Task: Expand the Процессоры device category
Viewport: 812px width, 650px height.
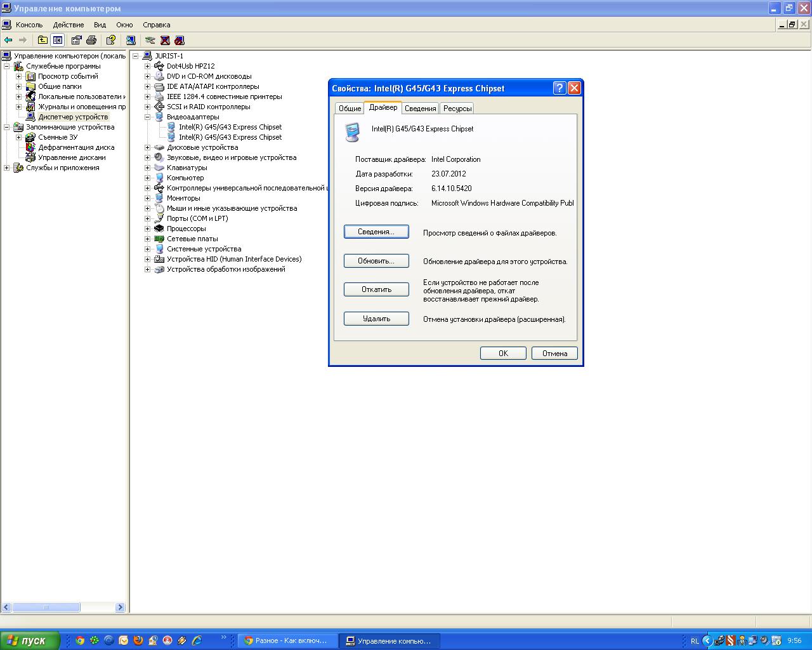Action: [x=147, y=229]
